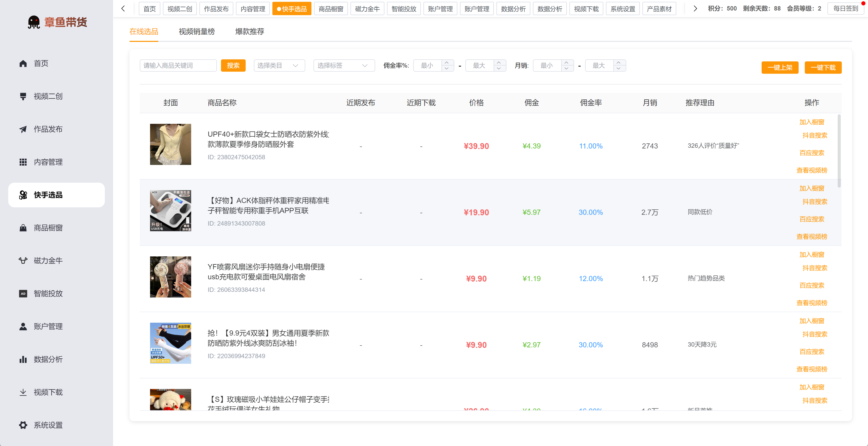Click the home icon in the sidebar
The image size is (868, 446).
pyautogui.click(x=23, y=63)
